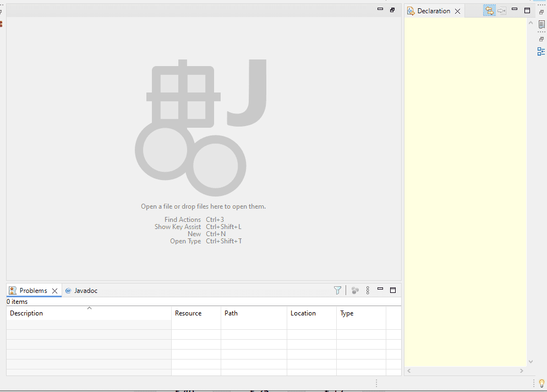Open the Task List from the right trim

[x=541, y=24]
